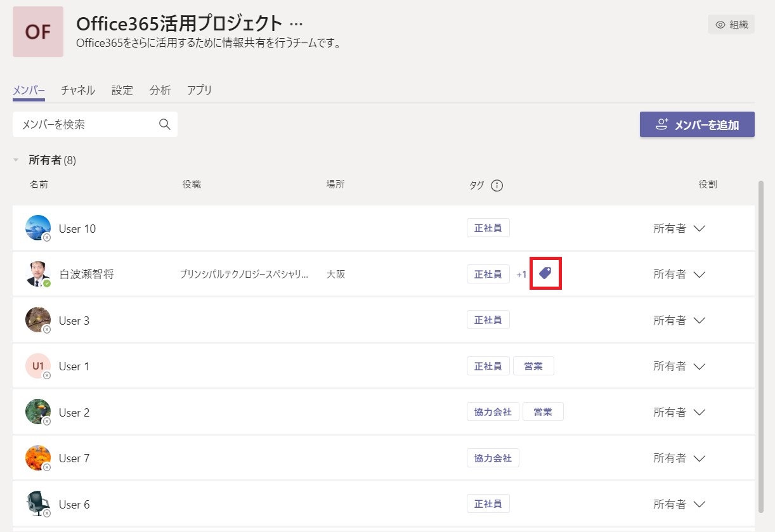Click the info icon beside the タグ header
Viewport: 775px width, 532px height.
pos(497,186)
